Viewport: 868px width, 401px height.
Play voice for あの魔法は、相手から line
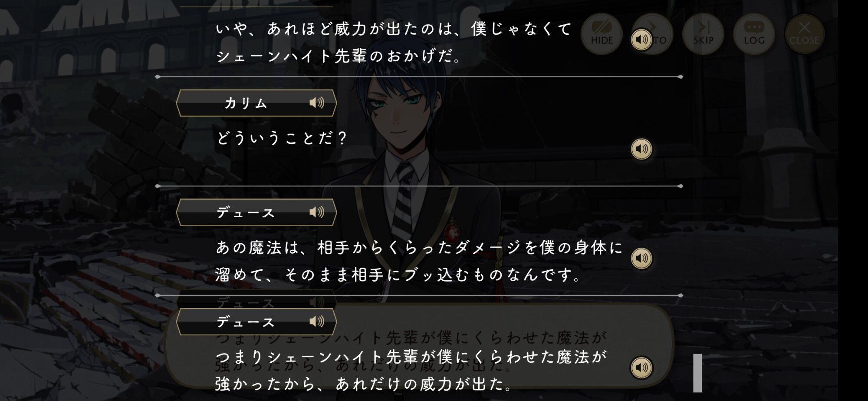[641, 258]
